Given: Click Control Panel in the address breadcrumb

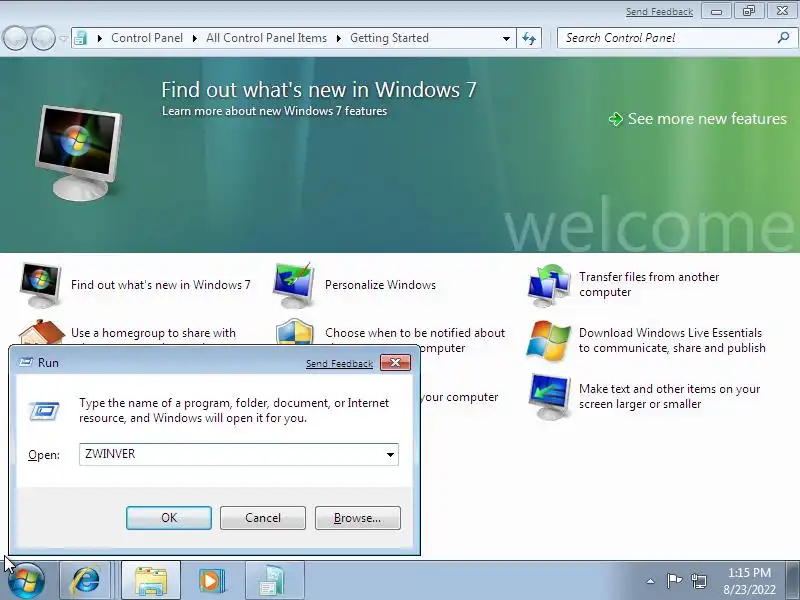Looking at the screenshot, I should [x=147, y=38].
